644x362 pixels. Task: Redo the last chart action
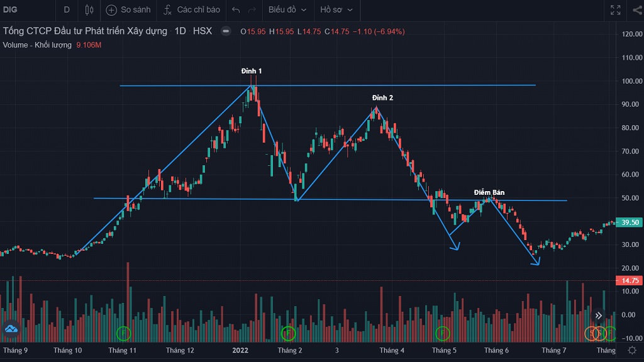click(252, 10)
